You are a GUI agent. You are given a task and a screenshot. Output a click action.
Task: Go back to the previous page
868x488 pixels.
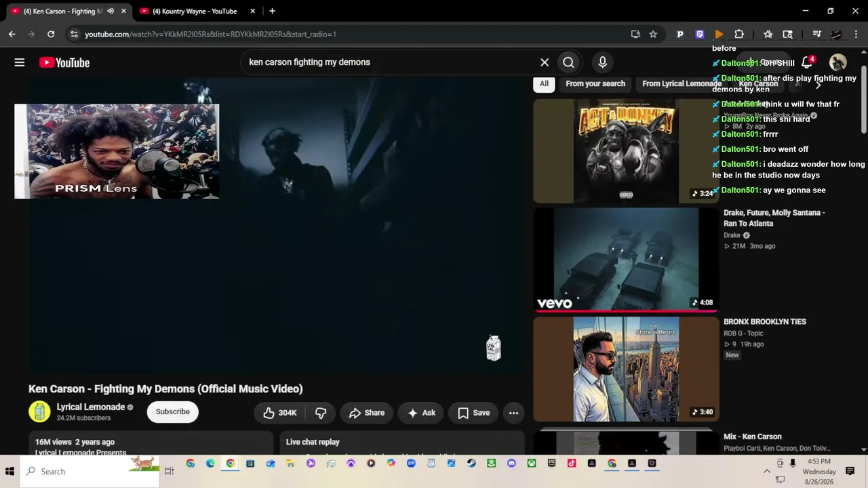[x=12, y=34]
